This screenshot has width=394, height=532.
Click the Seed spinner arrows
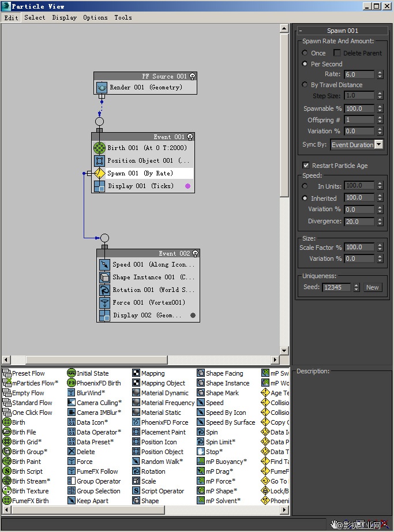coord(356,287)
